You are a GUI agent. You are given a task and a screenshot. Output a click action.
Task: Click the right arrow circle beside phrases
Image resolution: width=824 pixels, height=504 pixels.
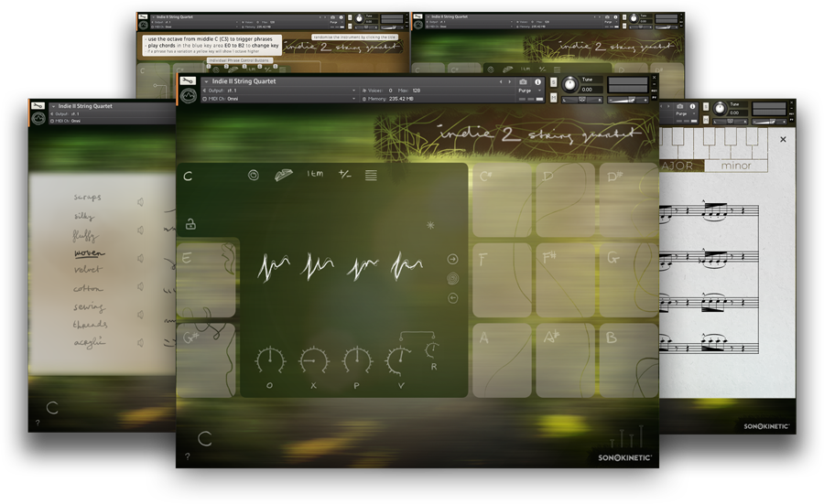[452, 259]
